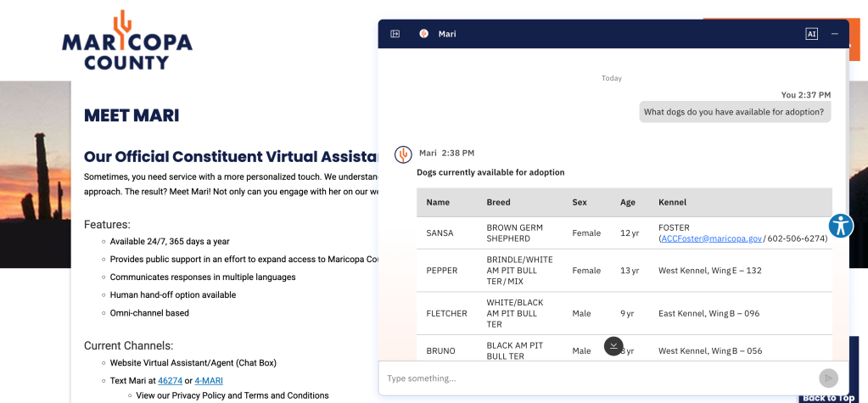Click Available 24/7, 365 days a year

(x=170, y=241)
